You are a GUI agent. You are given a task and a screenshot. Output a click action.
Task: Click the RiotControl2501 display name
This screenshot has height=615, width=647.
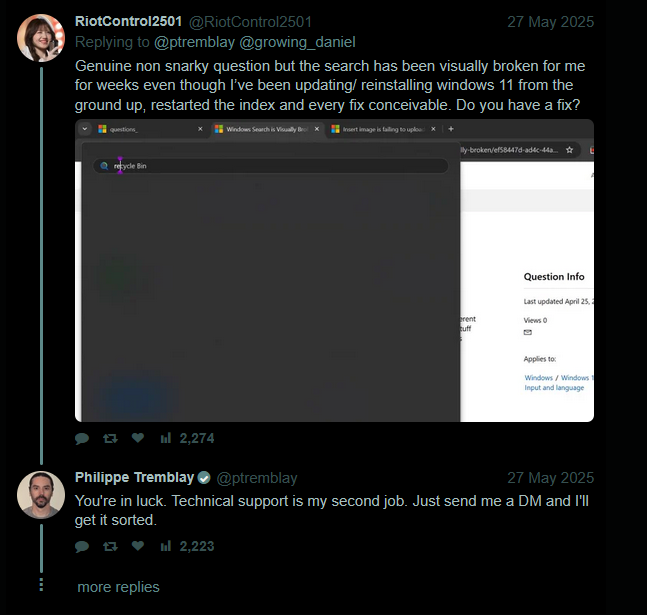pos(128,21)
